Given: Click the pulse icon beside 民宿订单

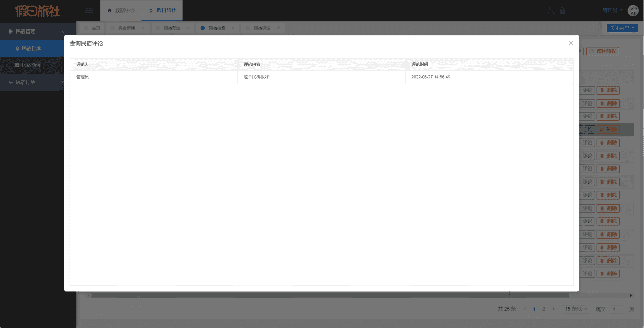Looking at the screenshot, I should pos(10,82).
